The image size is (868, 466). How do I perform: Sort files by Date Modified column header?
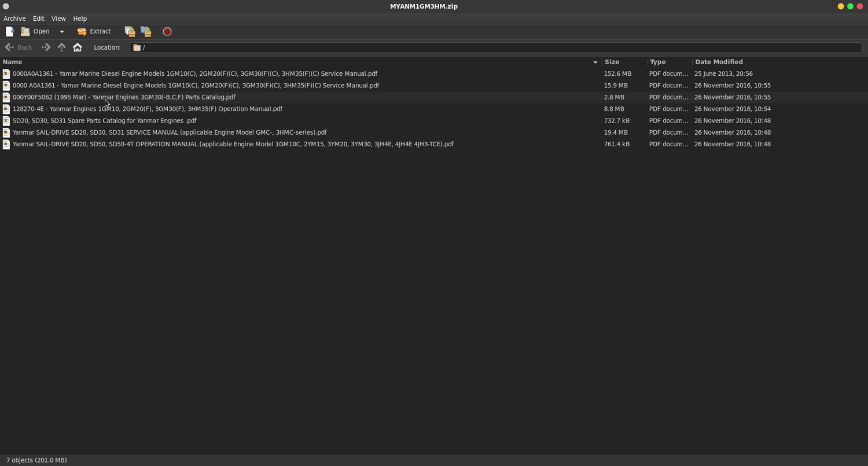point(779,62)
